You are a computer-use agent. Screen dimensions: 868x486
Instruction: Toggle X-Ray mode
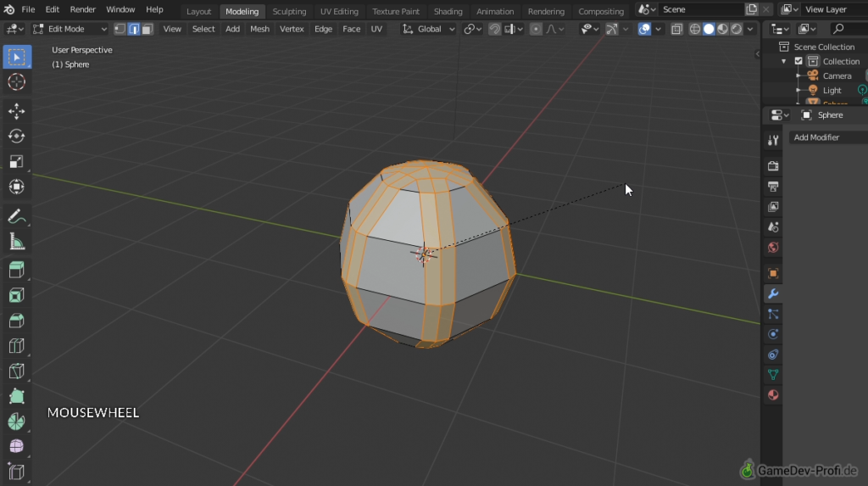[x=676, y=29]
